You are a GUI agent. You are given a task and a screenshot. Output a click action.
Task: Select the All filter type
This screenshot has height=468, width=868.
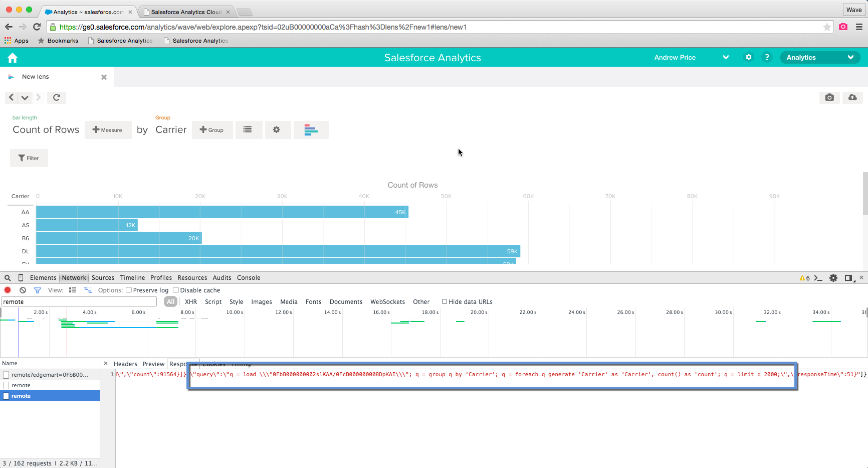170,301
